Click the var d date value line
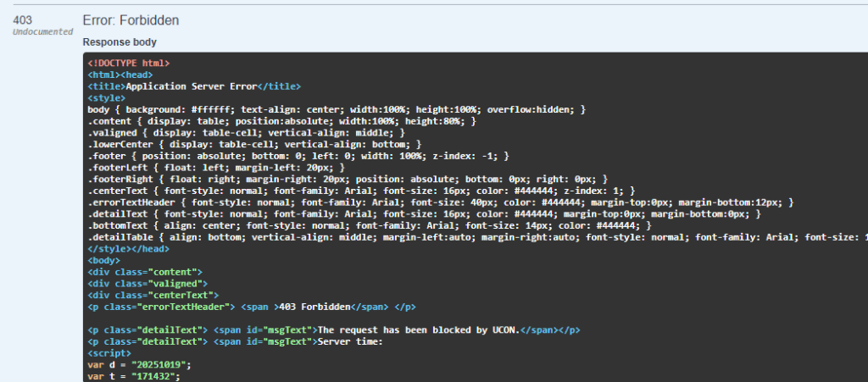This screenshot has width=868, height=382. point(140,364)
